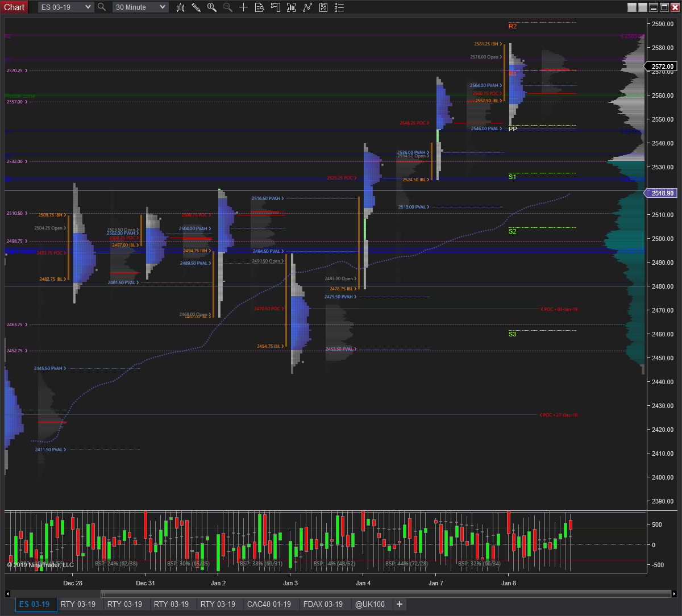Click the BSP: -4% (48/52) label

tap(333, 563)
